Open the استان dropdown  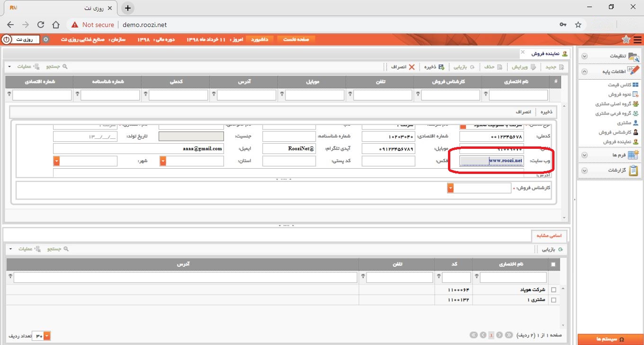pos(163,161)
